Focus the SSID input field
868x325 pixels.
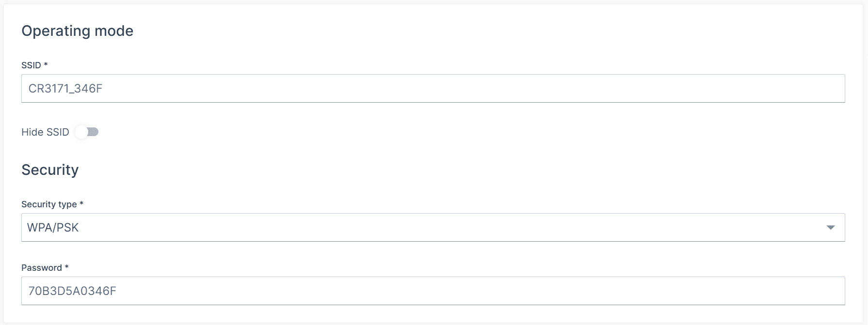pyautogui.click(x=433, y=88)
